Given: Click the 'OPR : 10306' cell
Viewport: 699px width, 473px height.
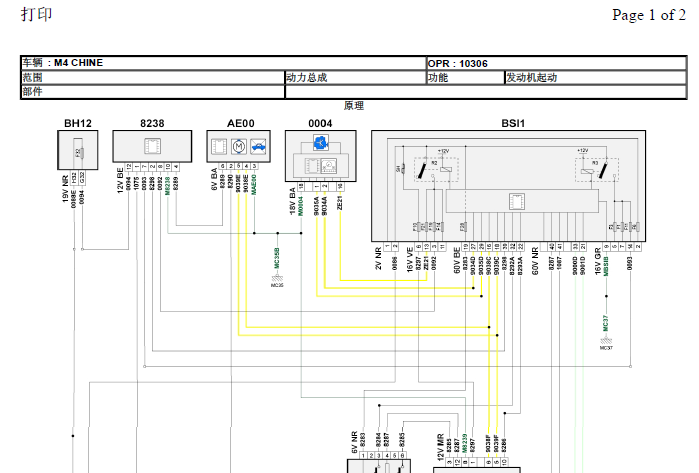Looking at the screenshot, I should [556, 63].
